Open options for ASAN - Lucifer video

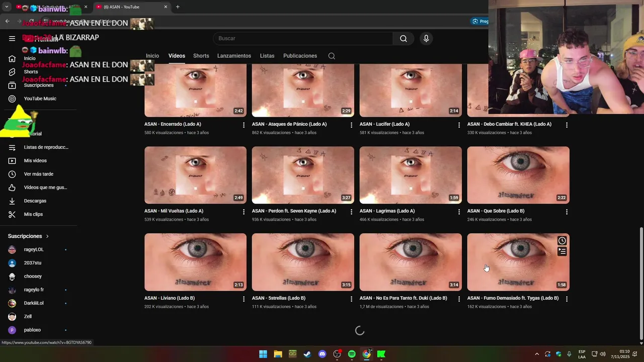point(459,125)
